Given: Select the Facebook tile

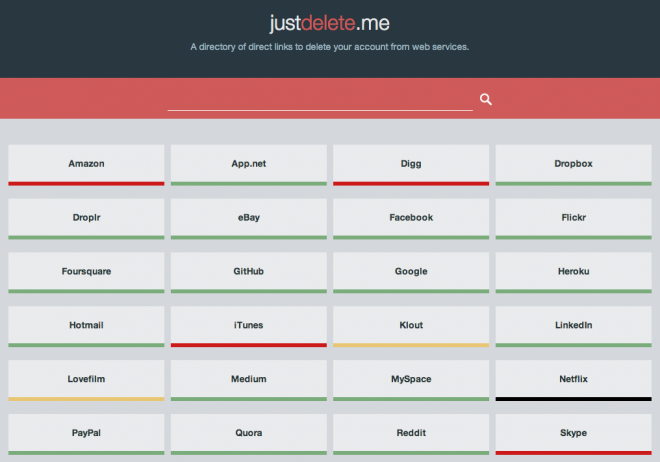Looking at the screenshot, I should pyautogui.click(x=411, y=218).
